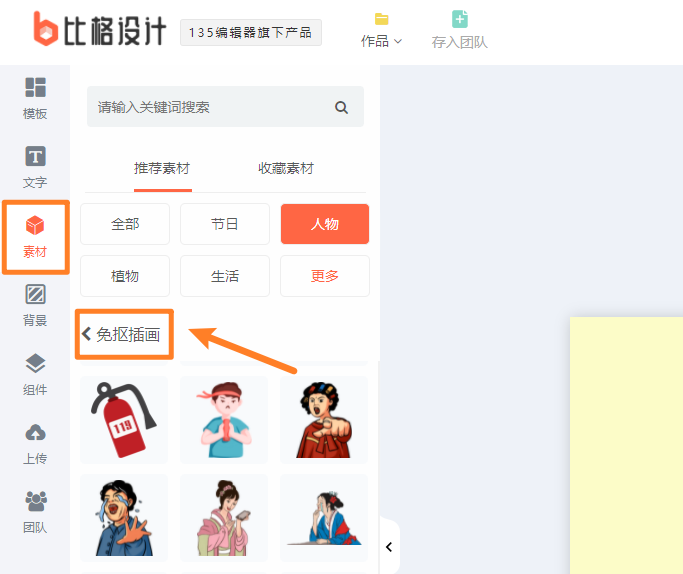683x574 pixels.
Task: Insert the crying man illustration
Action: [124, 517]
